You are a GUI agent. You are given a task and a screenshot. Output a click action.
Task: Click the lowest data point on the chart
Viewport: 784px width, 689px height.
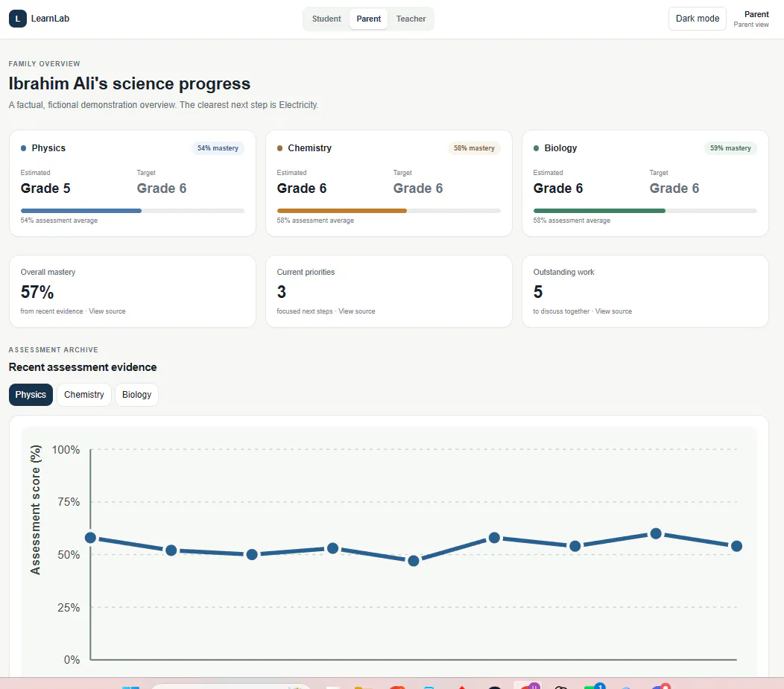pyautogui.click(x=414, y=561)
